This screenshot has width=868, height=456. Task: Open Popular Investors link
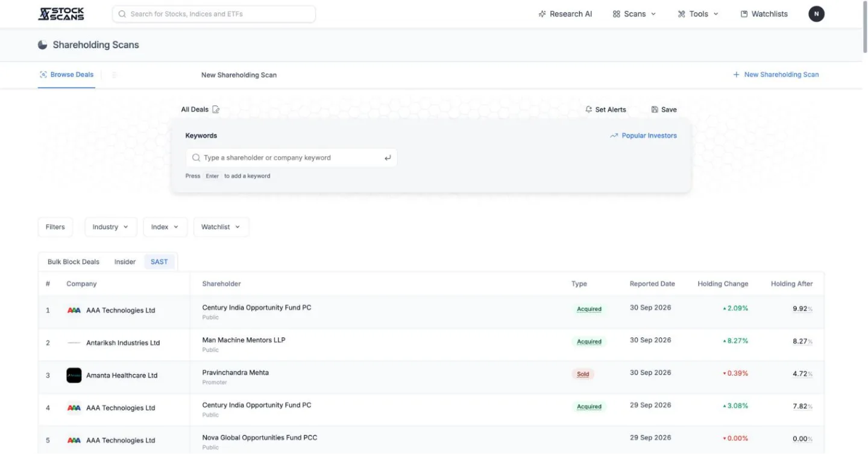pos(643,136)
